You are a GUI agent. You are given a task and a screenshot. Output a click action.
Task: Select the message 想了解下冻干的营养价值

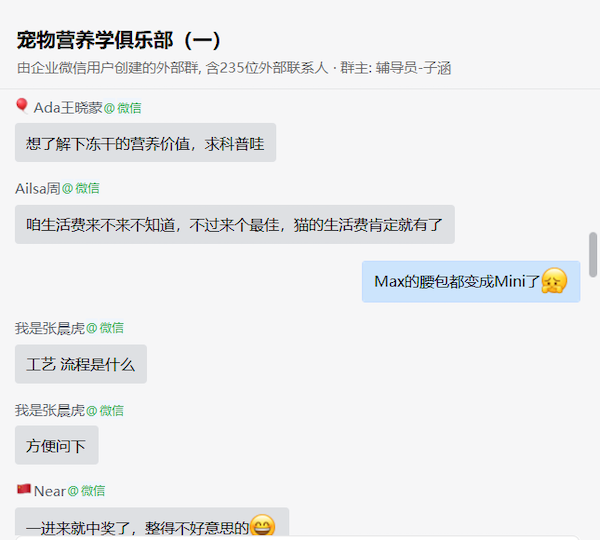pos(145,143)
